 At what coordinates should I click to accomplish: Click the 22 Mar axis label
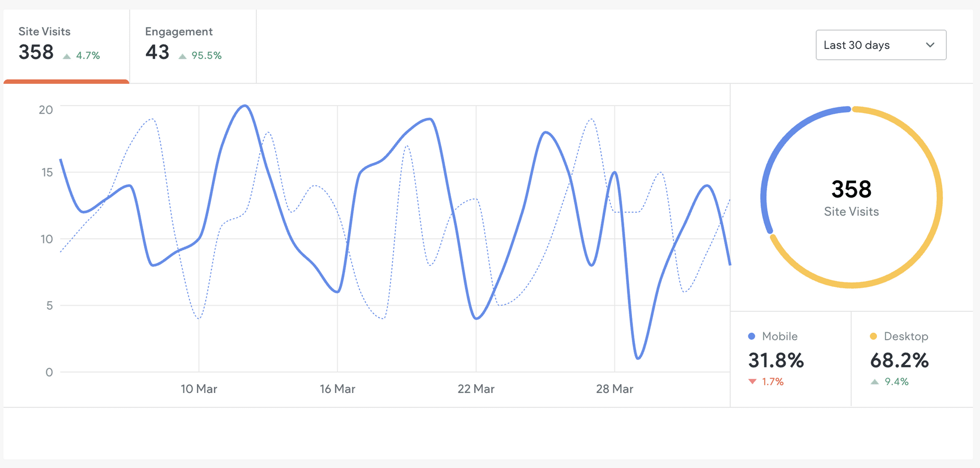point(476,389)
